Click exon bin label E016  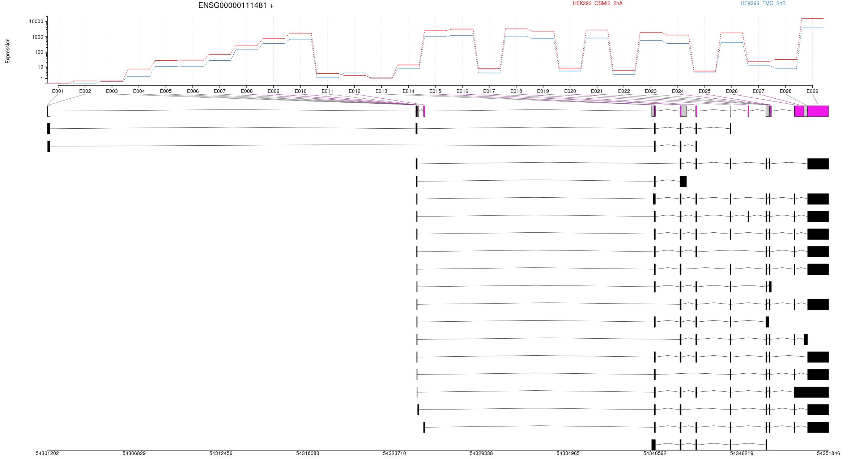coord(462,91)
